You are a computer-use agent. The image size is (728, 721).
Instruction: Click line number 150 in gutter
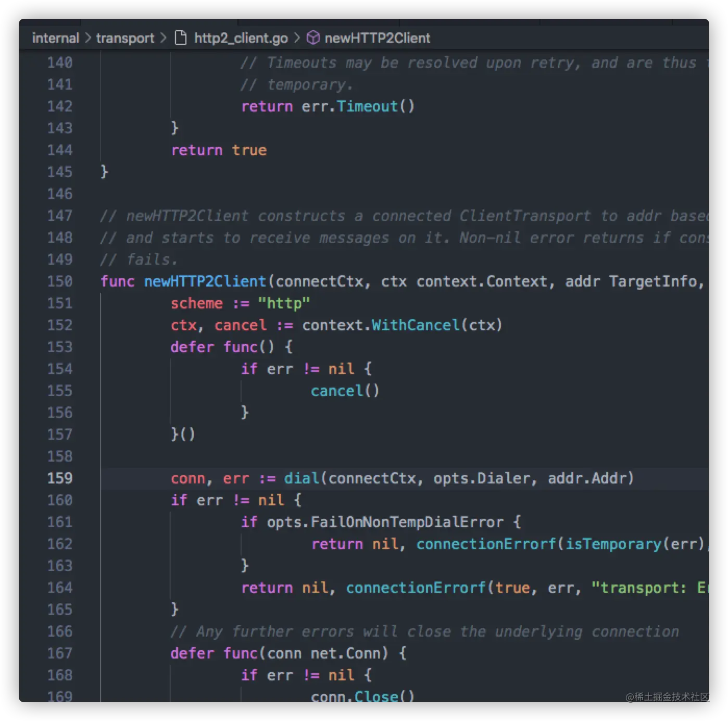[x=60, y=281]
